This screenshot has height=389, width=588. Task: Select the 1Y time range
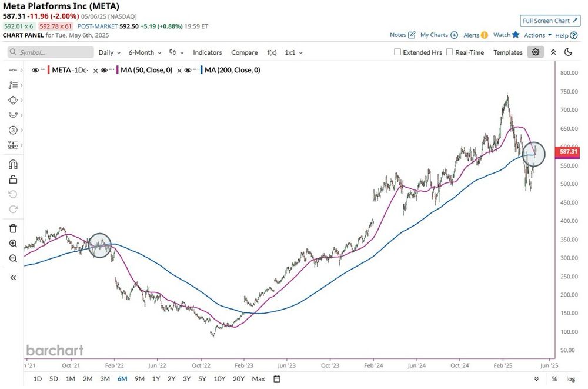[156, 379]
